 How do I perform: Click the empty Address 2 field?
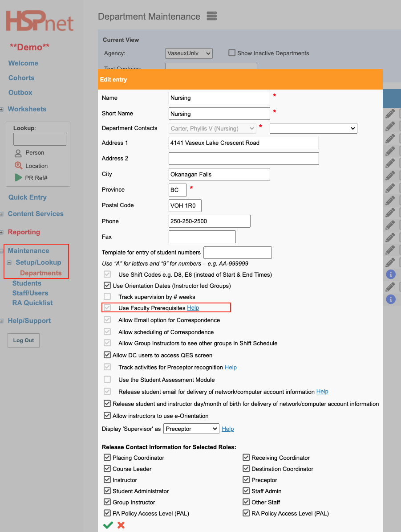tap(244, 159)
